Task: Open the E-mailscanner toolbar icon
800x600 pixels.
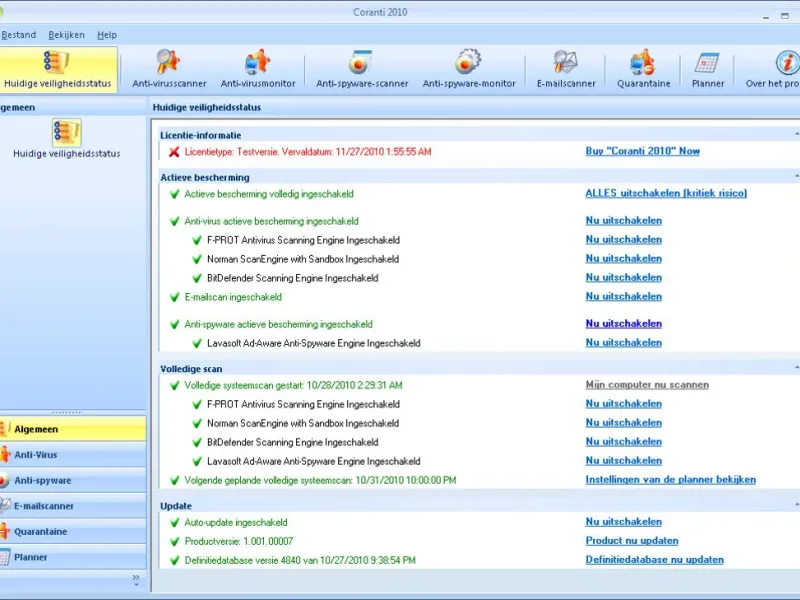Action: tap(566, 69)
